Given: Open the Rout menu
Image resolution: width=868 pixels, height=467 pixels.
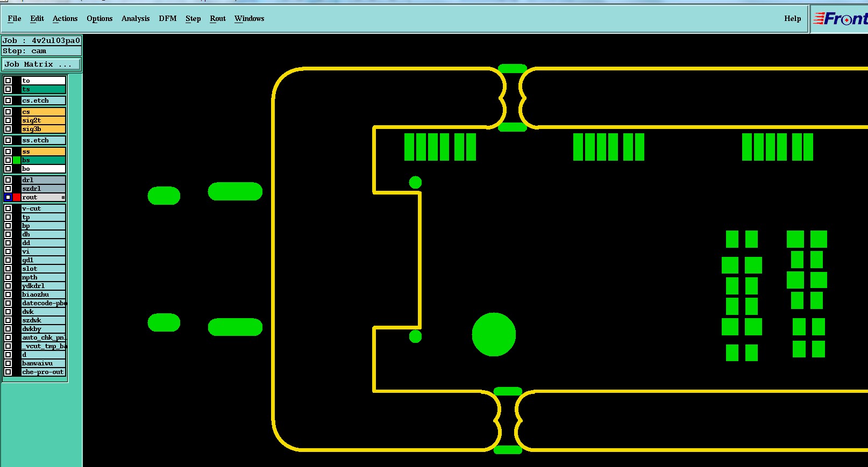Looking at the screenshot, I should pos(218,18).
